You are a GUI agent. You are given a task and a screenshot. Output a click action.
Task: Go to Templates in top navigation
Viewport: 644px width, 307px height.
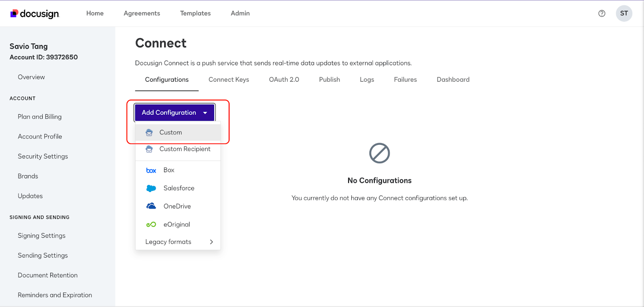(x=195, y=13)
